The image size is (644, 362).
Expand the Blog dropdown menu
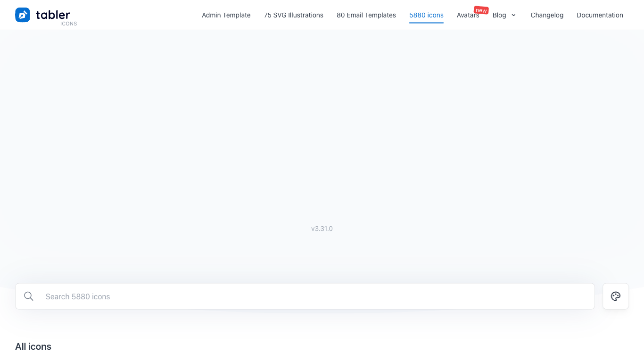click(504, 15)
